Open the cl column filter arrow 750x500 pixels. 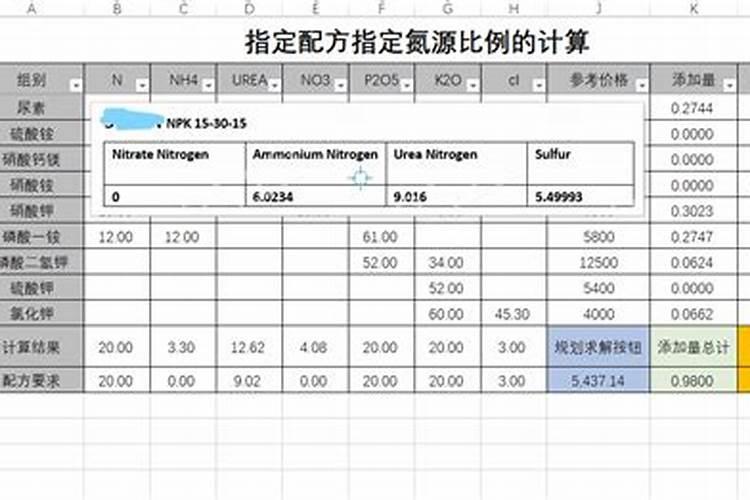tap(536, 83)
